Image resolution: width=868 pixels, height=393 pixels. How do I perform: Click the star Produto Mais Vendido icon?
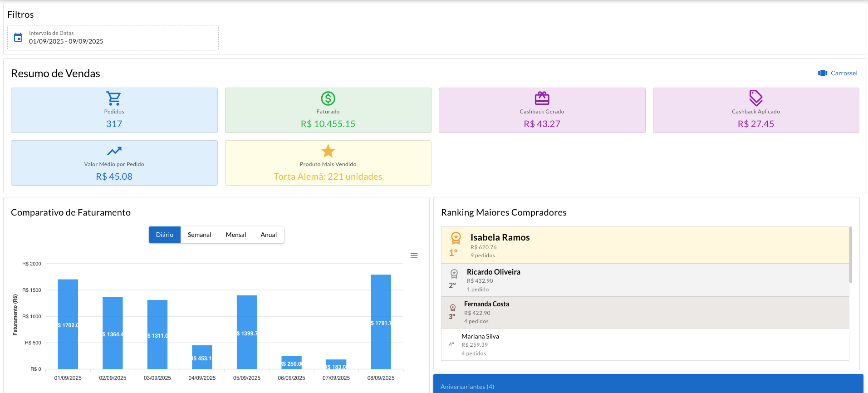point(328,151)
